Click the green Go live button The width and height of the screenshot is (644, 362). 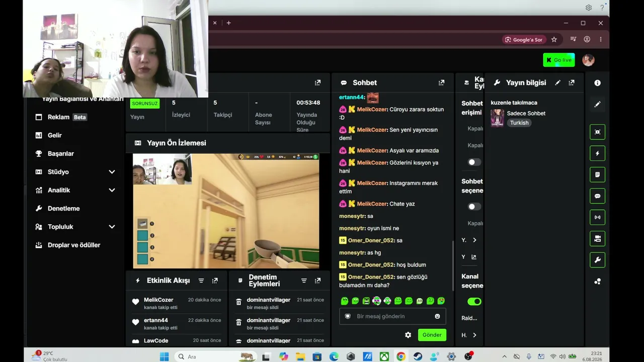click(x=559, y=60)
